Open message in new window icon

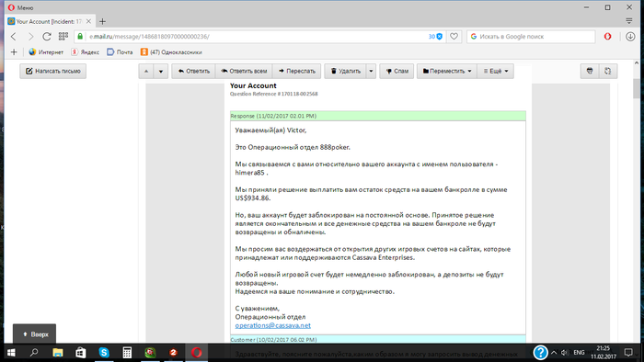[x=608, y=71]
